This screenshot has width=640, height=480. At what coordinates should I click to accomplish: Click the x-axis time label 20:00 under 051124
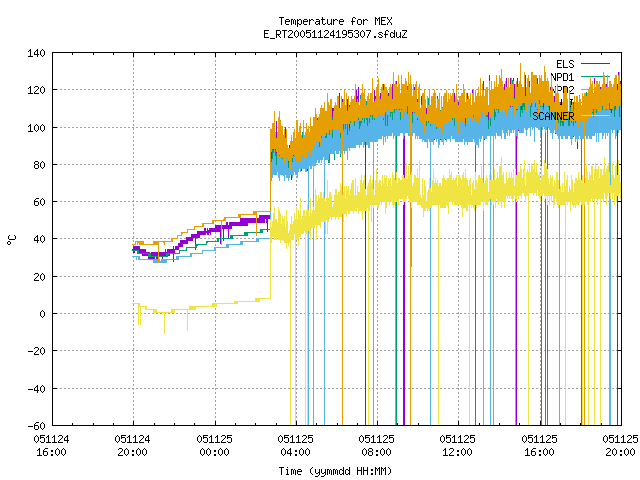[132, 452]
